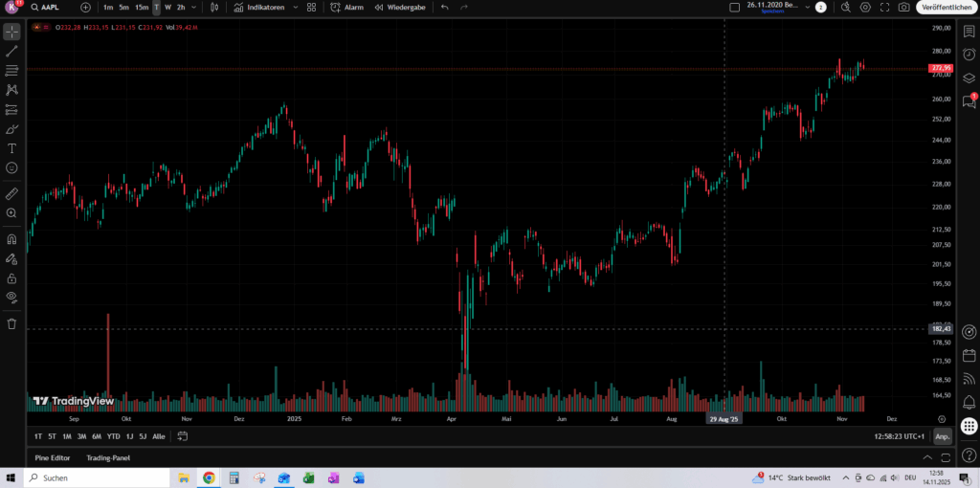Take a chart snapshot with the camera icon
The image size is (980, 488).
tap(904, 7)
